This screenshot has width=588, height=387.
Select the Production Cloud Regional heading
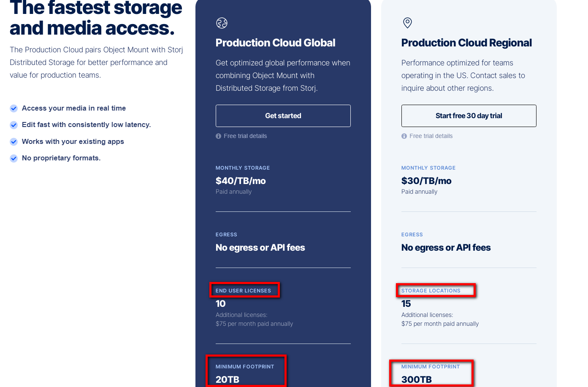click(466, 43)
